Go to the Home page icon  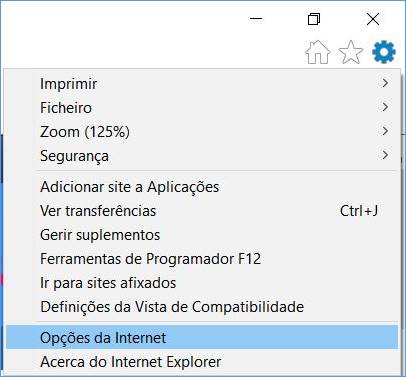[x=318, y=52]
